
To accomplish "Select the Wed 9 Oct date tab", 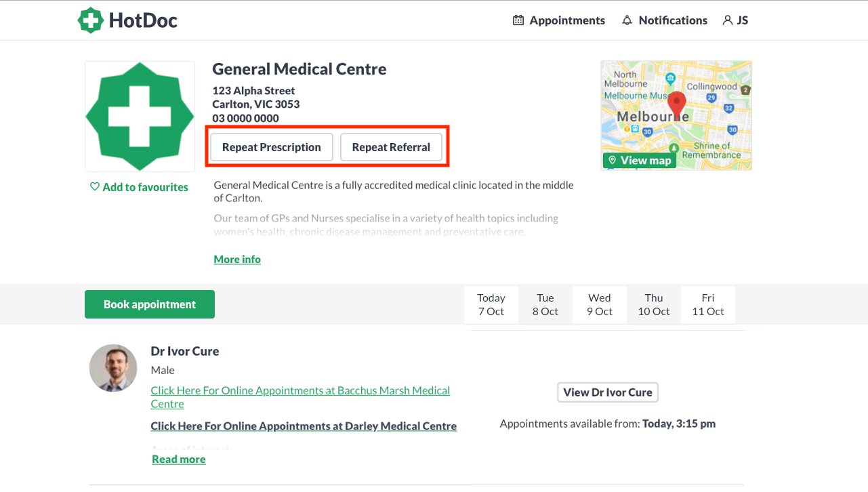I will tap(600, 305).
